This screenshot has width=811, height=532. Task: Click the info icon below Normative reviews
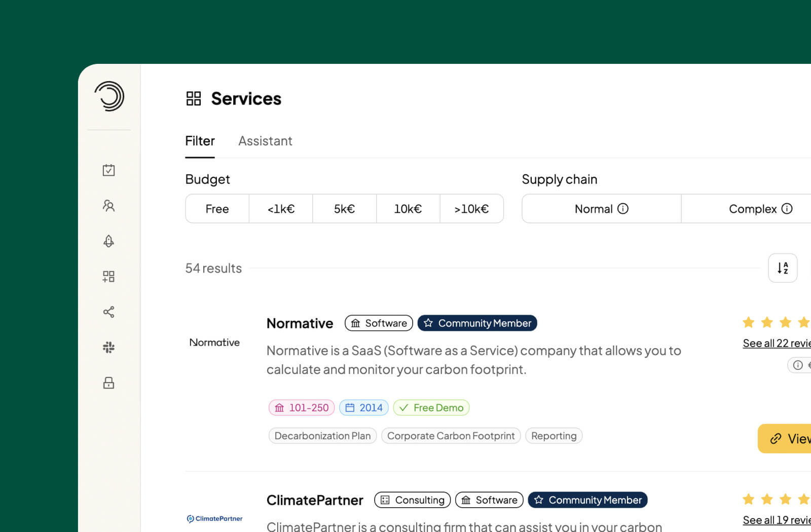pyautogui.click(x=798, y=365)
